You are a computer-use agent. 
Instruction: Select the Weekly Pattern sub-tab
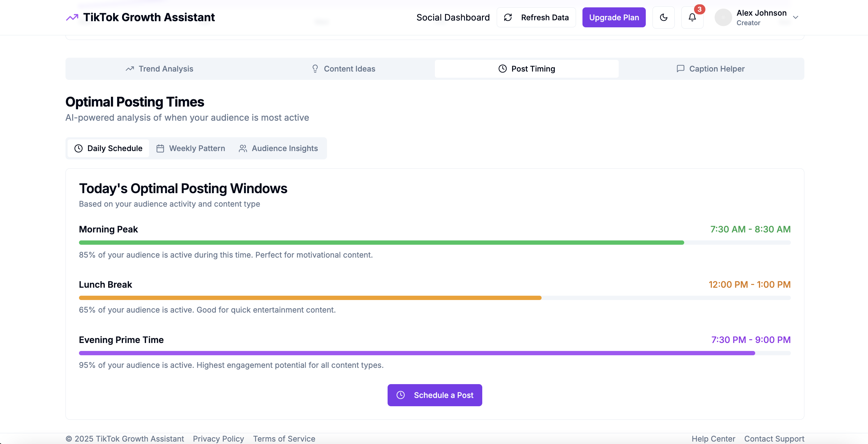click(x=190, y=148)
